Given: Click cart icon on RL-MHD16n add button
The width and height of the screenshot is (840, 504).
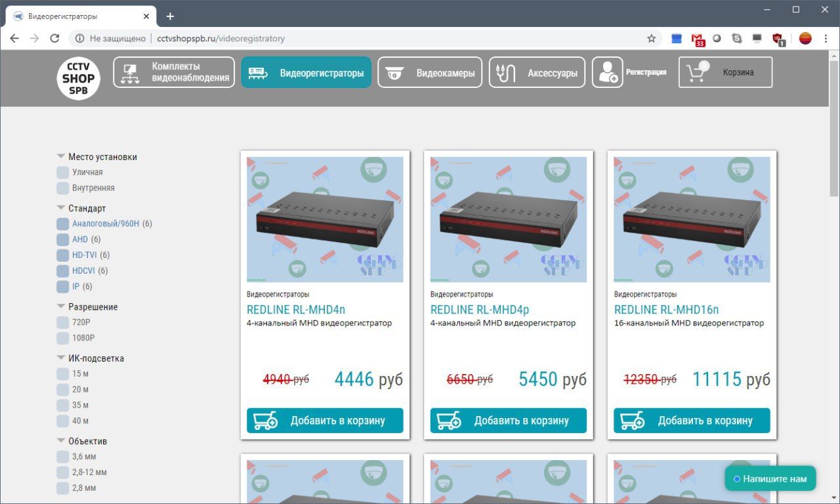Looking at the screenshot, I should (x=632, y=421).
